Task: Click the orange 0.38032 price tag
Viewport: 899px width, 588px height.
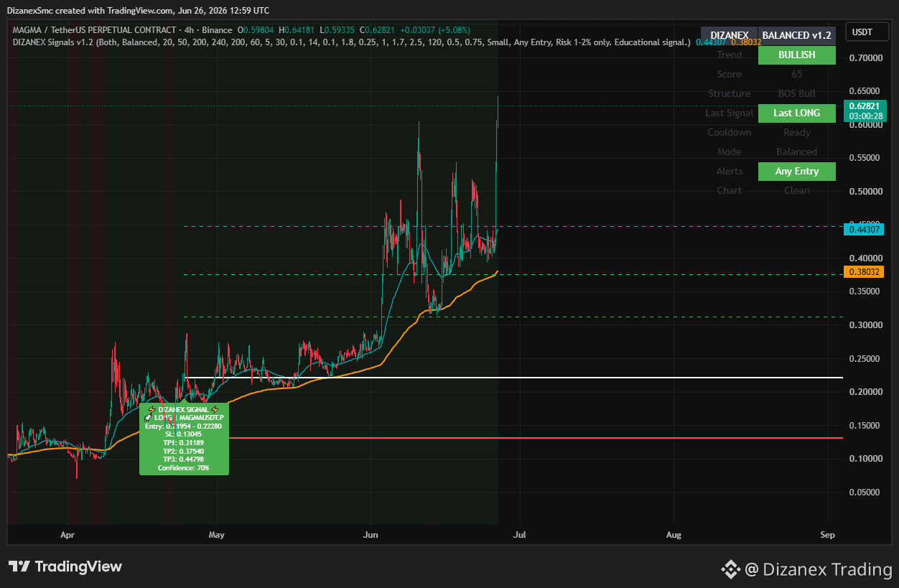Action: coord(865,272)
